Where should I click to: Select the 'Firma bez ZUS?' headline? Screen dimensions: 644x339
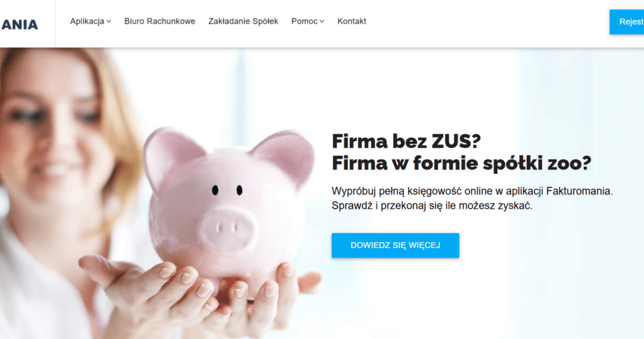[406, 141]
